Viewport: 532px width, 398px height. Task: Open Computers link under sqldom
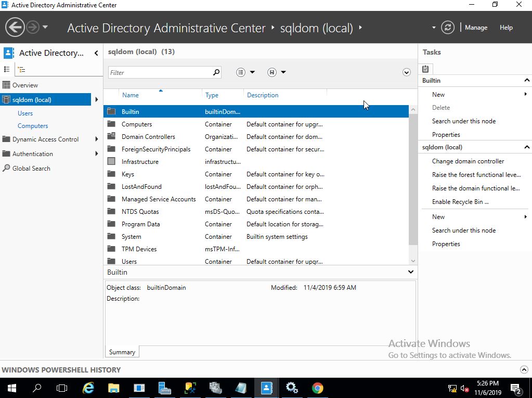point(33,126)
